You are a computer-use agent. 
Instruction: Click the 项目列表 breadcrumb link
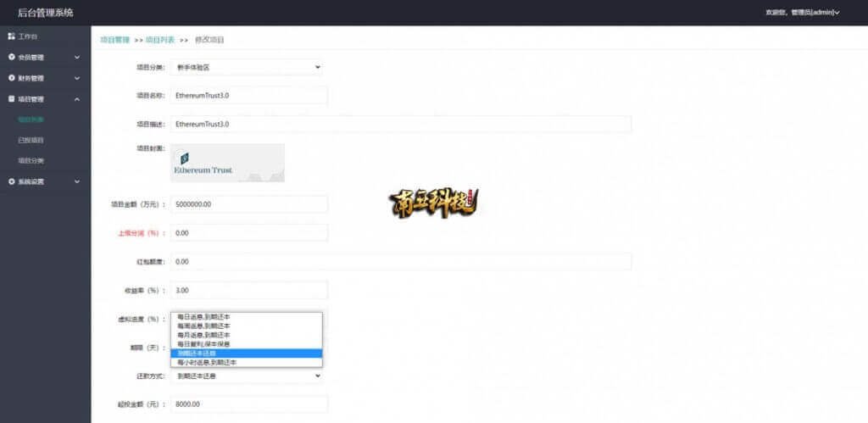coord(160,40)
